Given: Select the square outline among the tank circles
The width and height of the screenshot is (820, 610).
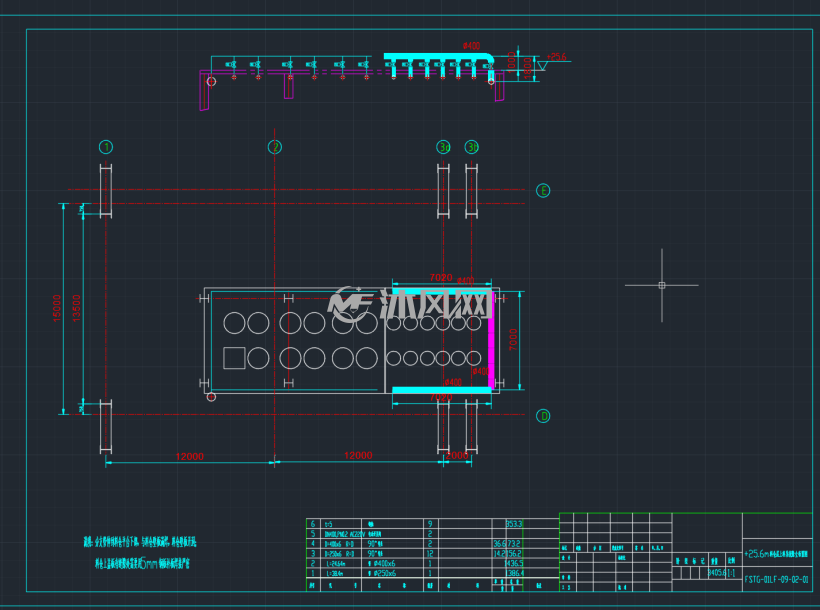Looking at the screenshot, I should 234,358.
